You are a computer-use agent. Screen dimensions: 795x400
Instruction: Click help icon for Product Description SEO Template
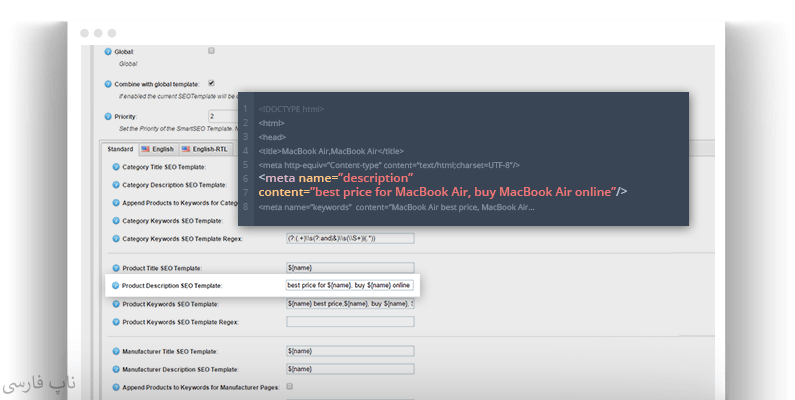coord(116,286)
